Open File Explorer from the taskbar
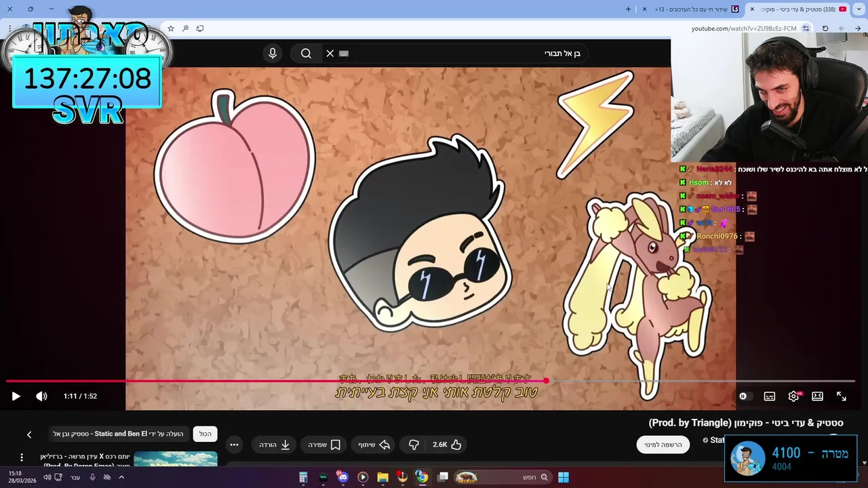This screenshot has height=488, width=868. pyautogui.click(x=382, y=477)
